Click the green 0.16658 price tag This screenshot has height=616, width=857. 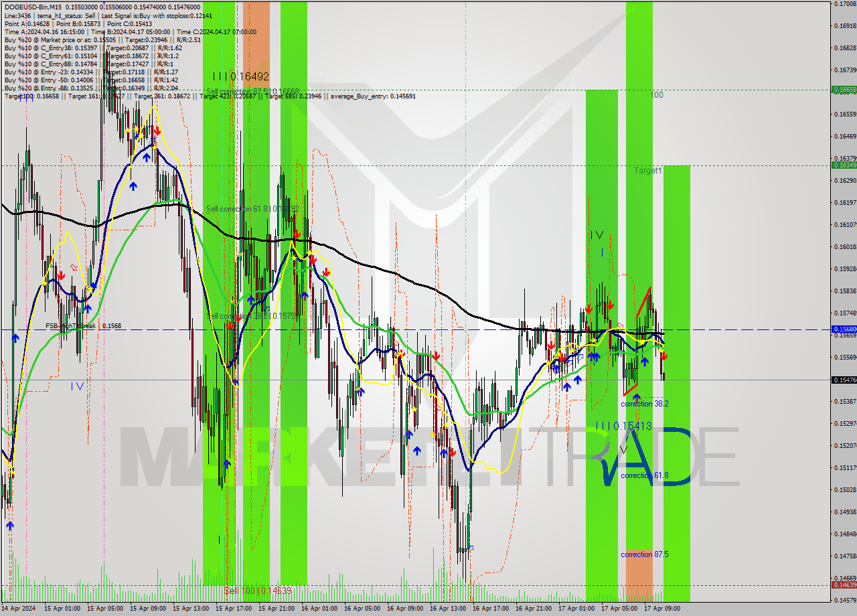click(844, 89)
